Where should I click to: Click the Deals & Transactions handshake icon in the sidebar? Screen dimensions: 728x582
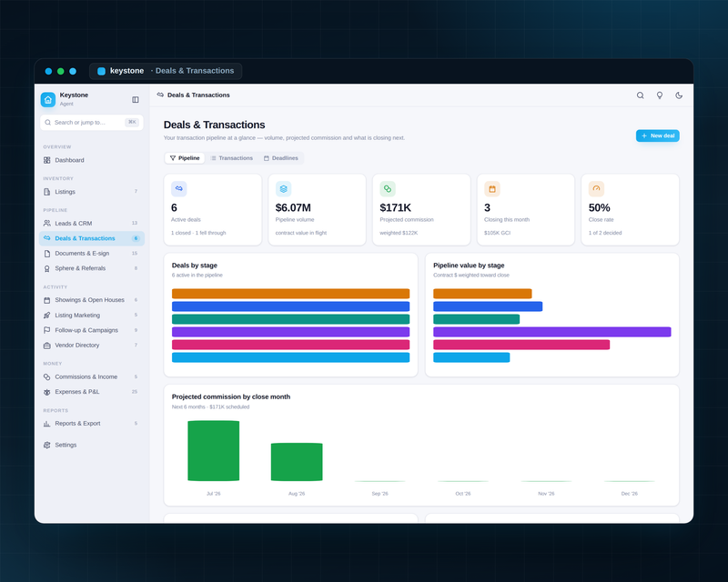[47, 238]
